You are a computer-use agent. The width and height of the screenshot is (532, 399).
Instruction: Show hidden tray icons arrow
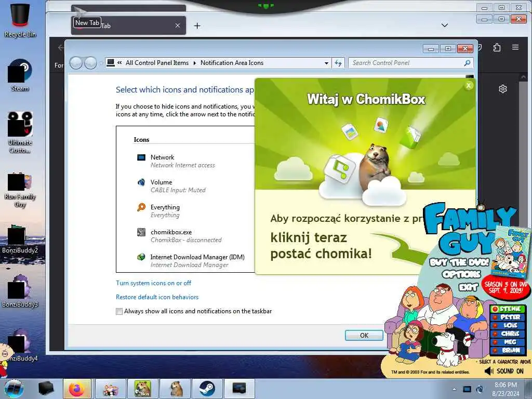point(454,389)
